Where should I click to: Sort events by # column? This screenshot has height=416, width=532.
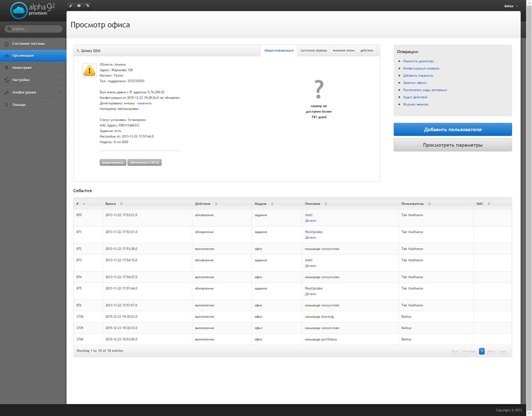[88, 204]
